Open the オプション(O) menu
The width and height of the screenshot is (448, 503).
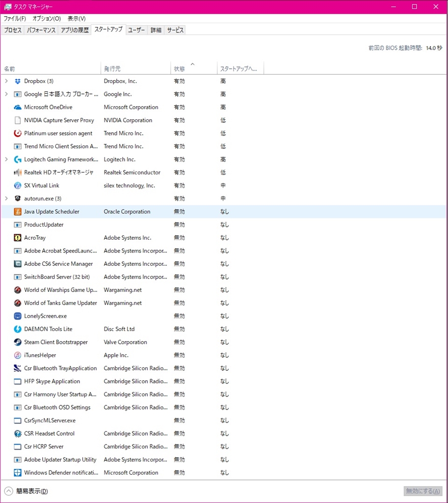tap(47, 19)
